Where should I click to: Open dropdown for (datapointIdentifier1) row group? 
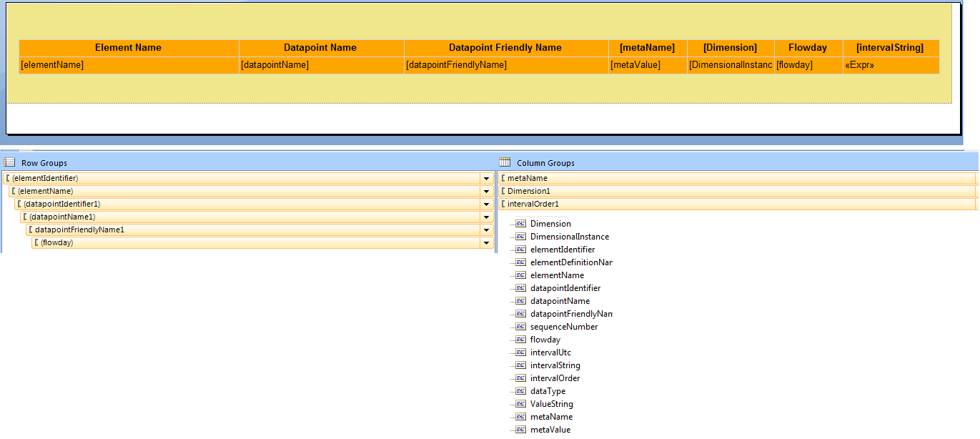click(486, 204)
